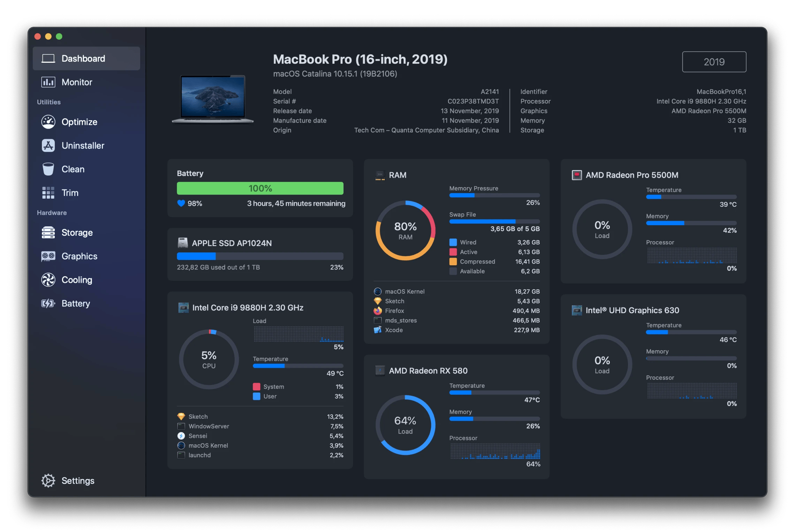Image resolution: width=795 pixels, height=532 pixels.
Task: Click the SSD usage progress bar
Action: point(260,256)
